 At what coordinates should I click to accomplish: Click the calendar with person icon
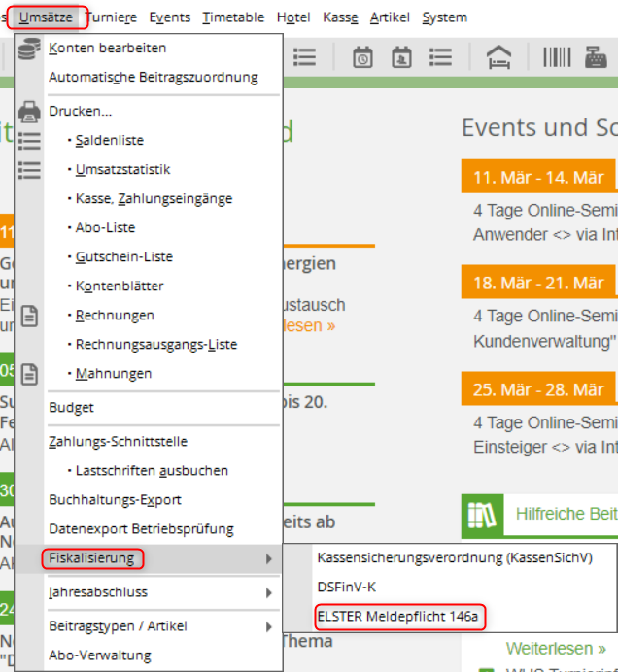click(401, 57)
